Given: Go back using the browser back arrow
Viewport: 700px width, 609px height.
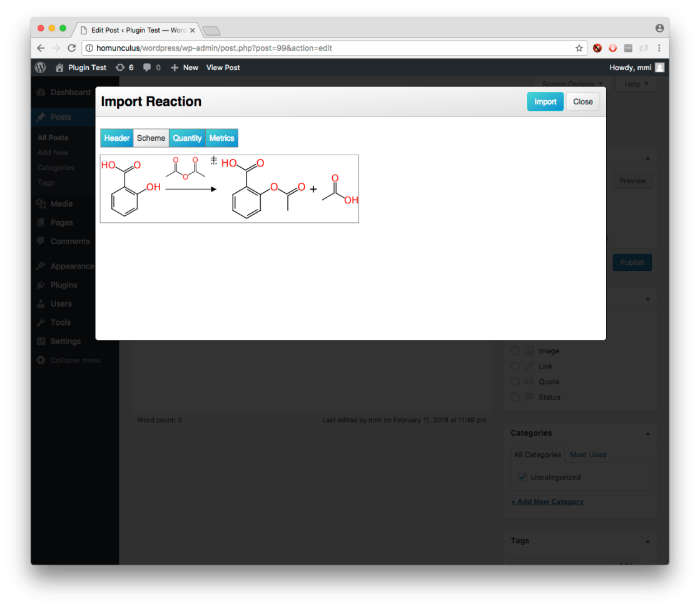Looking at the screenshot, I should pos(41,48).
